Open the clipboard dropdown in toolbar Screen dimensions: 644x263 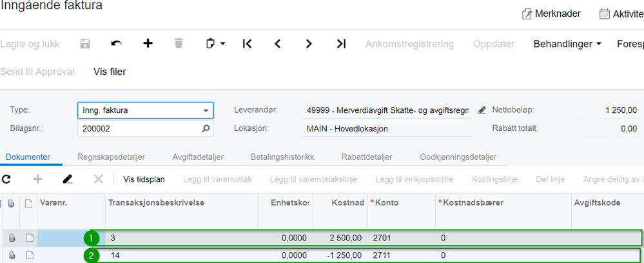(215, 44)
